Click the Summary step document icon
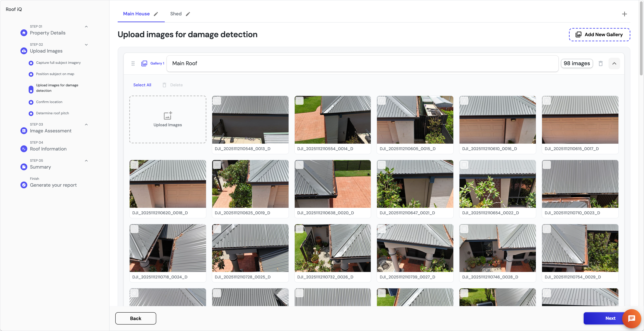The width and height of the screenshot is (644, 331). coord(24,167)
